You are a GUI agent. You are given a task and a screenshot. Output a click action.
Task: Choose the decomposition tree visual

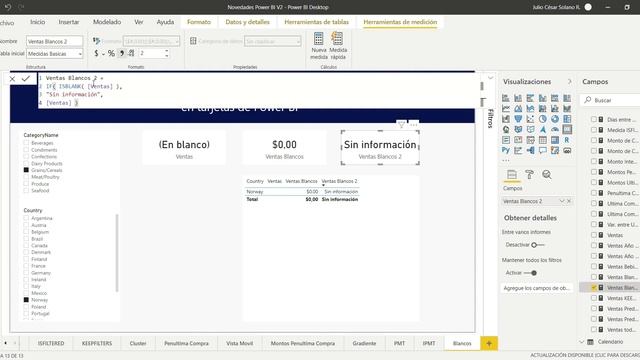tap(530, 150)
